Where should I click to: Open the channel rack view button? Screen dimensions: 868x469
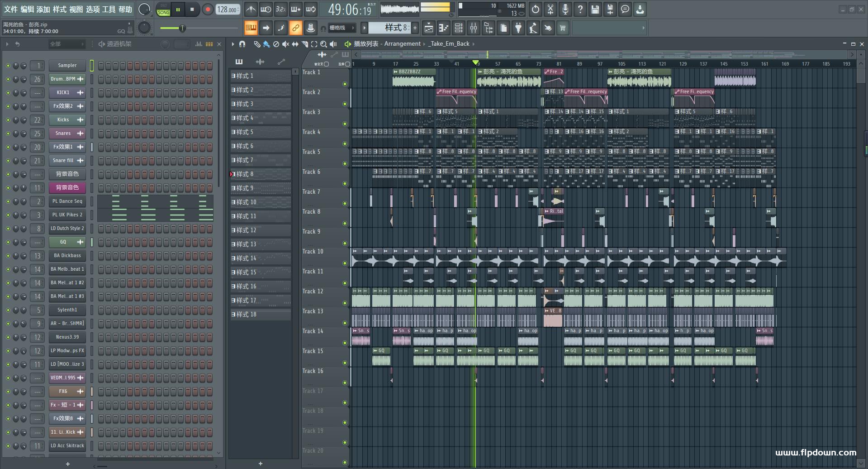point(458,28)
